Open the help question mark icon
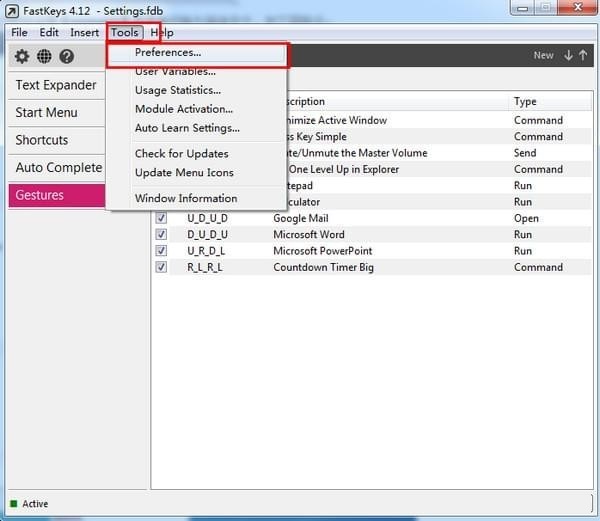600x521 pixels. pyautogui.click(x=67, y=57)
